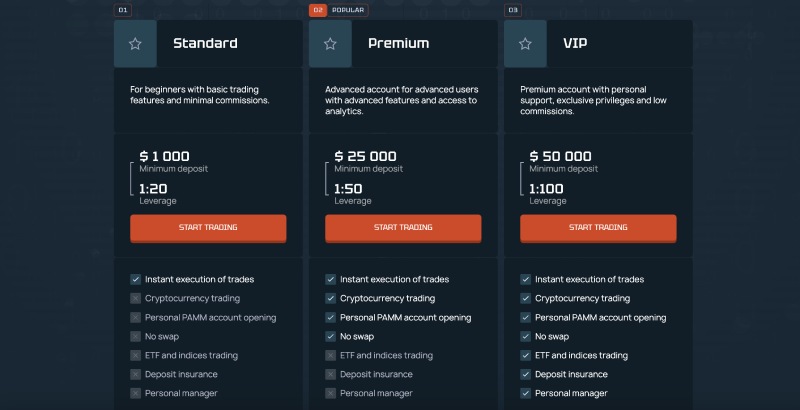Click the star icon beside Standard
Image resolution: width=800 pixels, height=410 pixels.
(x=135, y=44)
